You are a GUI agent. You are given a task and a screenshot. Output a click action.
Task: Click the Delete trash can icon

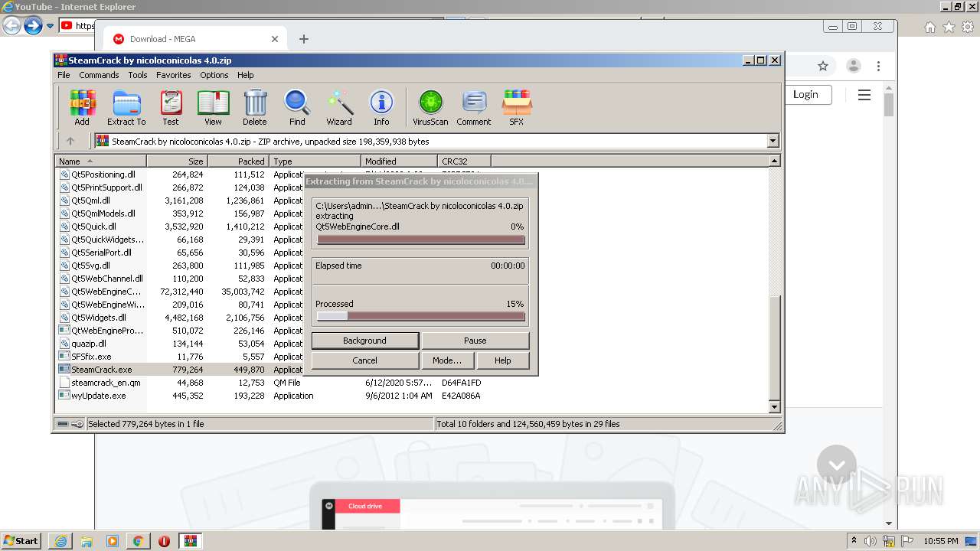[255, 108]
